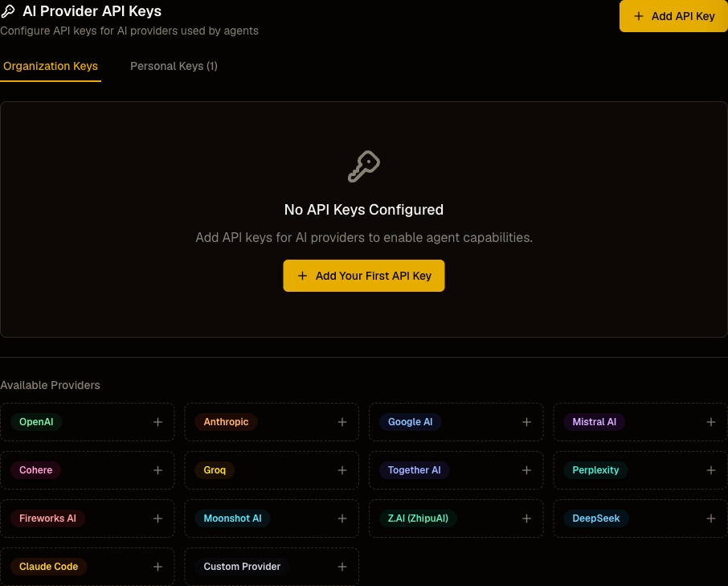This screenshot has height=586, width=728.
Task: Choose the Fireworks AI provider label
Action: click(47, 518)
